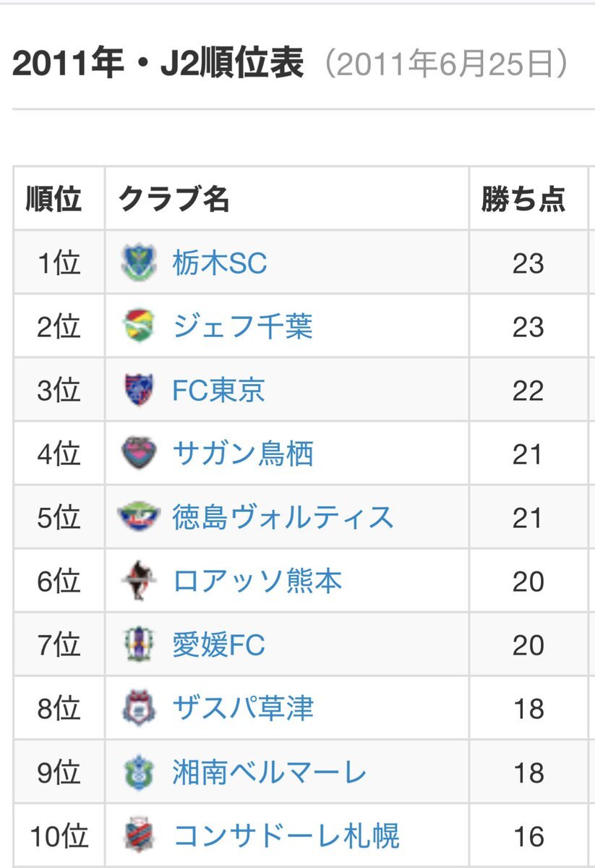Click the FC Tokyo emblem icon
This screenshot has width=595, height=868.
(138, 391)
